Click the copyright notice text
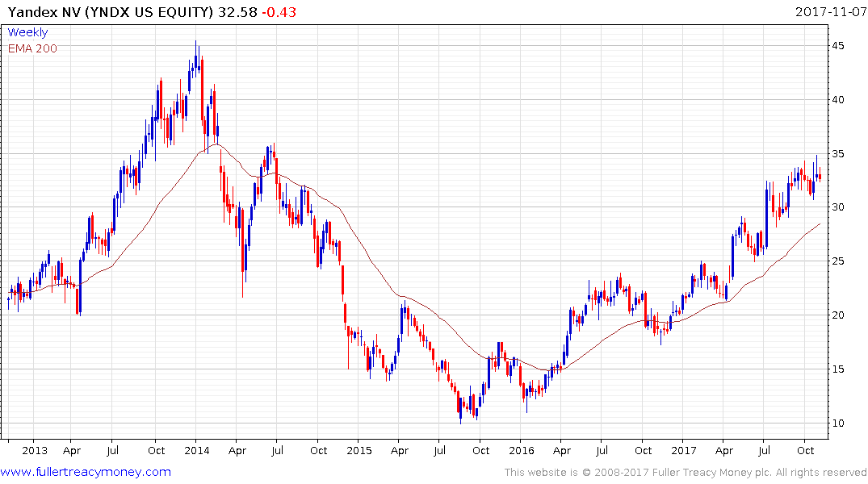Screen dimensions: 868x484 pyautogui.click(x=686, y=473)
